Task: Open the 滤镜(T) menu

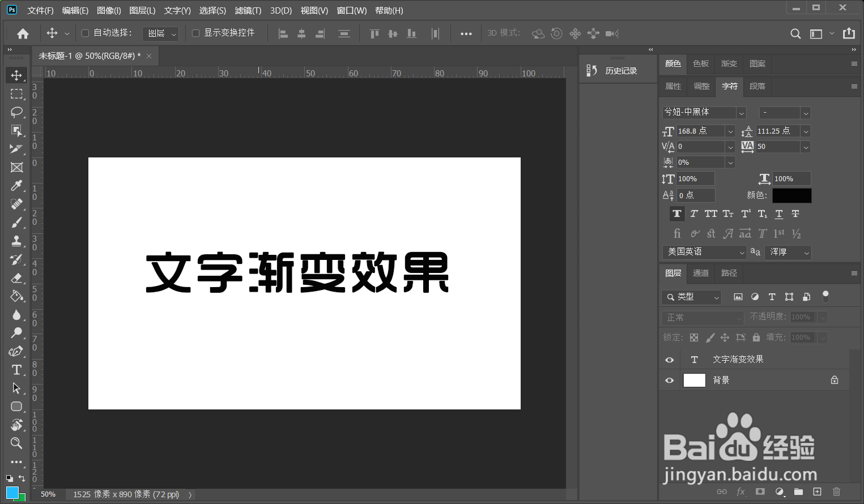Action: [x=248, y=11]
